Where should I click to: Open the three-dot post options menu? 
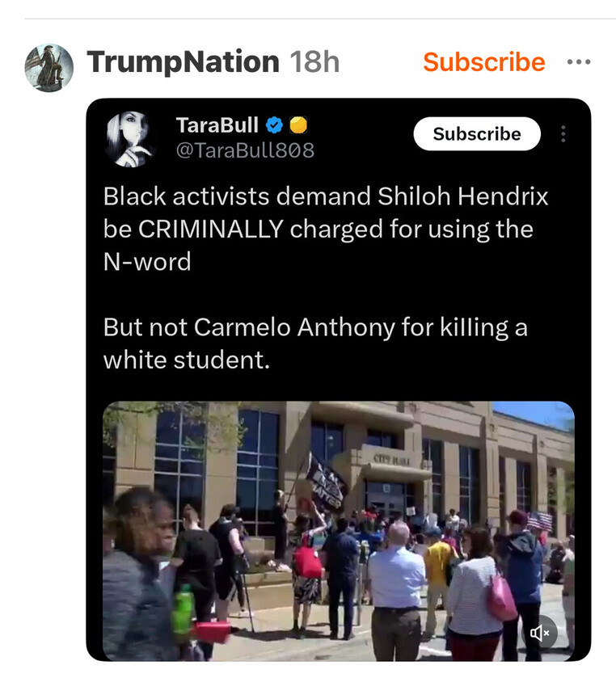click(x=579, y=62)
